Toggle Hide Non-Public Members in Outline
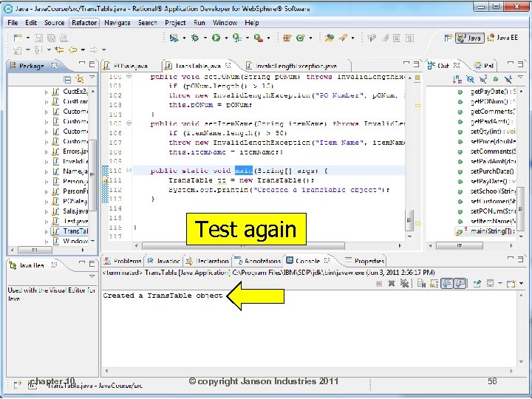Image resolution: width=532 pixels, height=399 pixels. (495, 79)
